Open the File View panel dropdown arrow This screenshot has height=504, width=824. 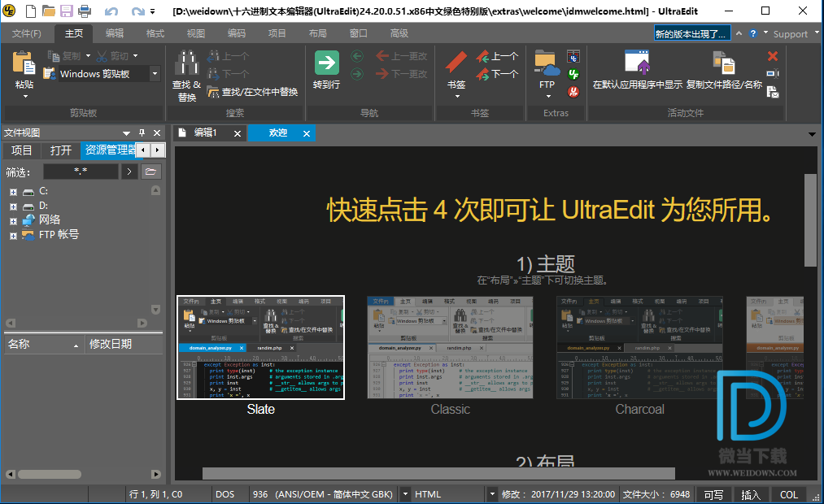tap(126, 133)
